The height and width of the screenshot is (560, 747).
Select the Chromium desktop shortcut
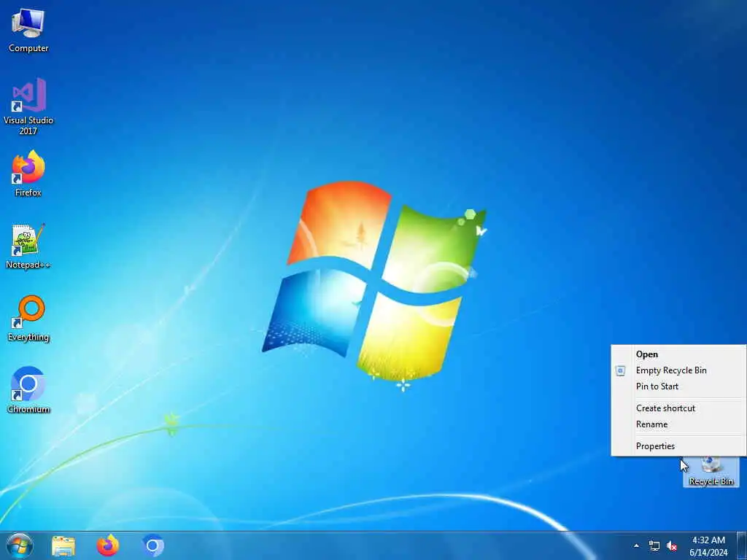[x=28, y=391]
